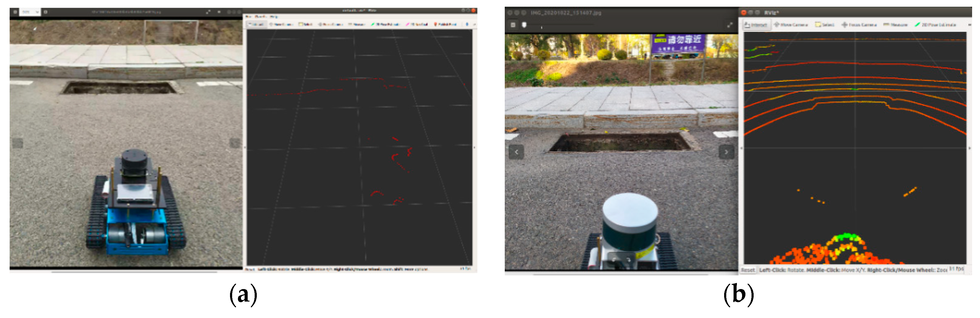
Task: Toggle the gallery view button in right viewer
Action: [x=513, y=25]
